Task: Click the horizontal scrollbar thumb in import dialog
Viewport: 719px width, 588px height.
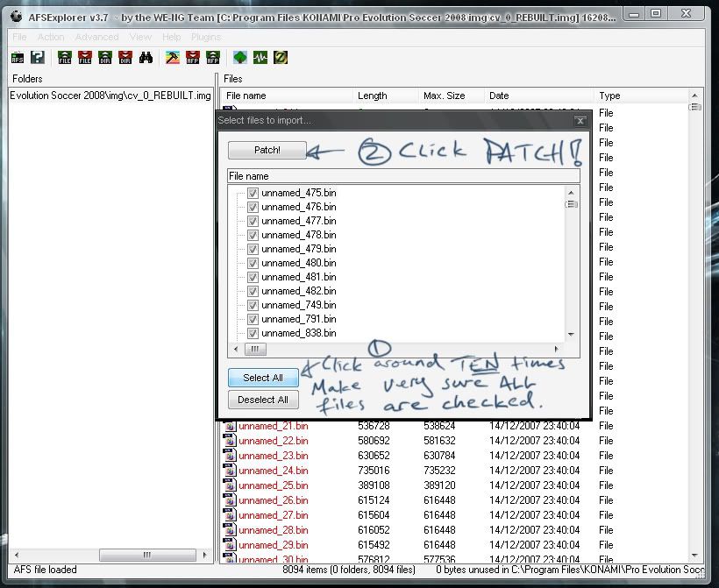Action: [255, 350]
